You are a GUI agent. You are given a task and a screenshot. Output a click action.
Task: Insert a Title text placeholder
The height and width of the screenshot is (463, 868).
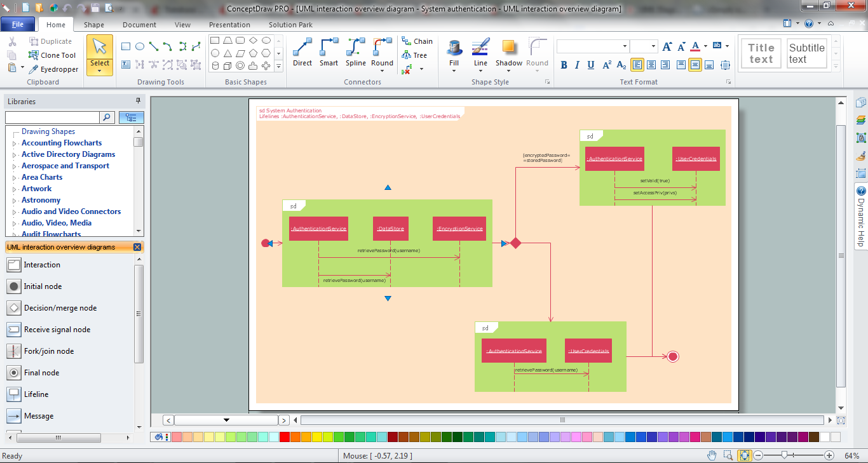(761, 53)
